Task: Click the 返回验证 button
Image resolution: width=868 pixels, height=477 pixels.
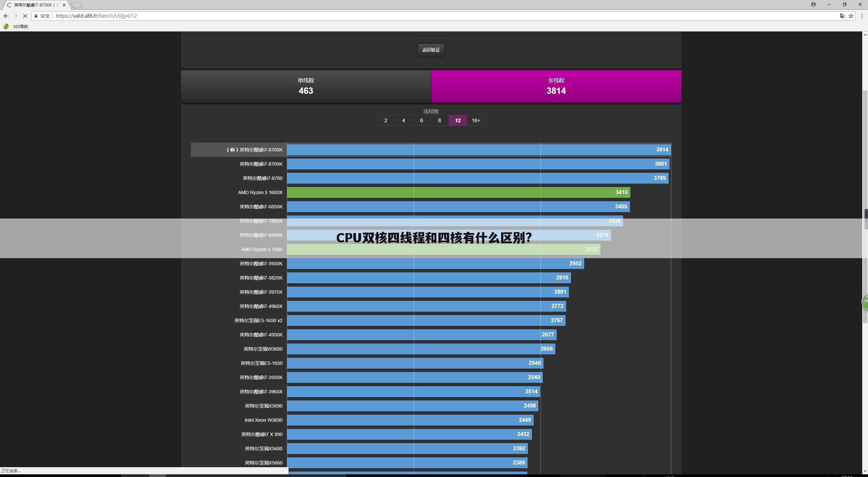Action: click(431, 50)
